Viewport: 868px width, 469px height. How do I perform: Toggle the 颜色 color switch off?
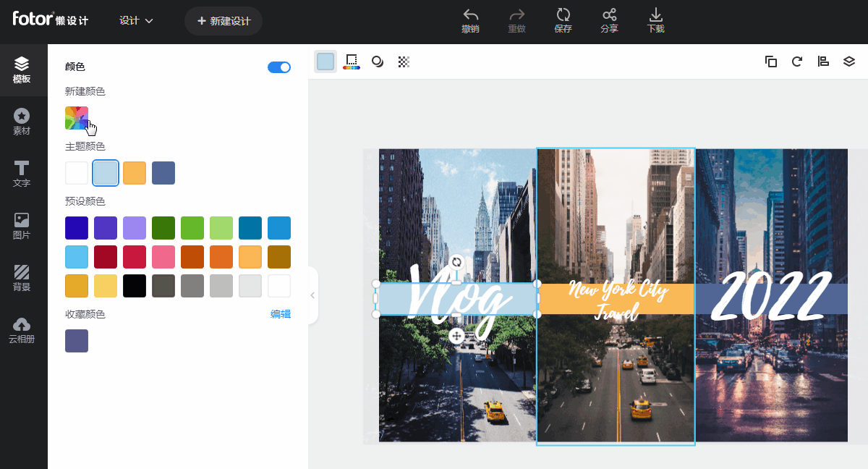tap(279, 67)
